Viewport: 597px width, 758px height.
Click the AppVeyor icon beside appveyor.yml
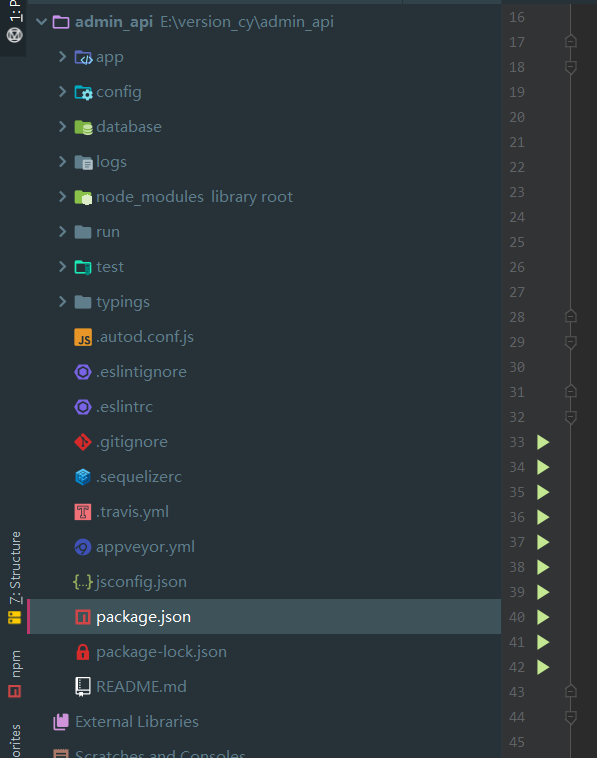pos(83,547)
